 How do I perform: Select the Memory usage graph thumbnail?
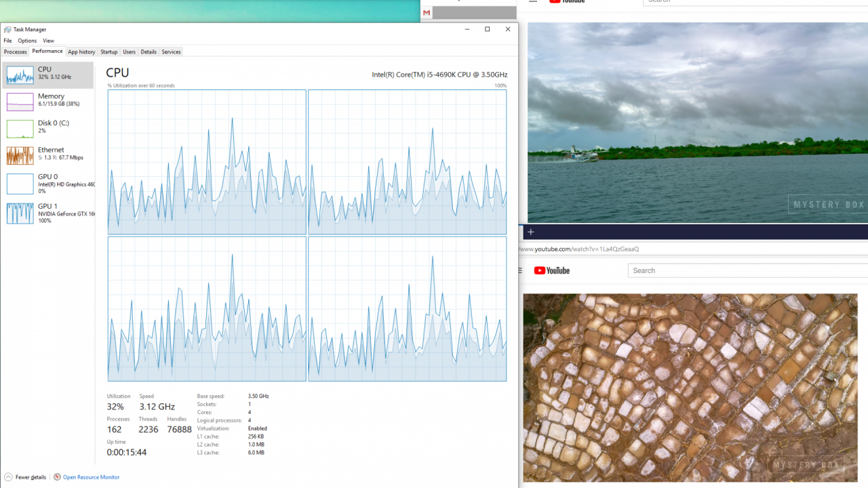[x=20, y=102]
